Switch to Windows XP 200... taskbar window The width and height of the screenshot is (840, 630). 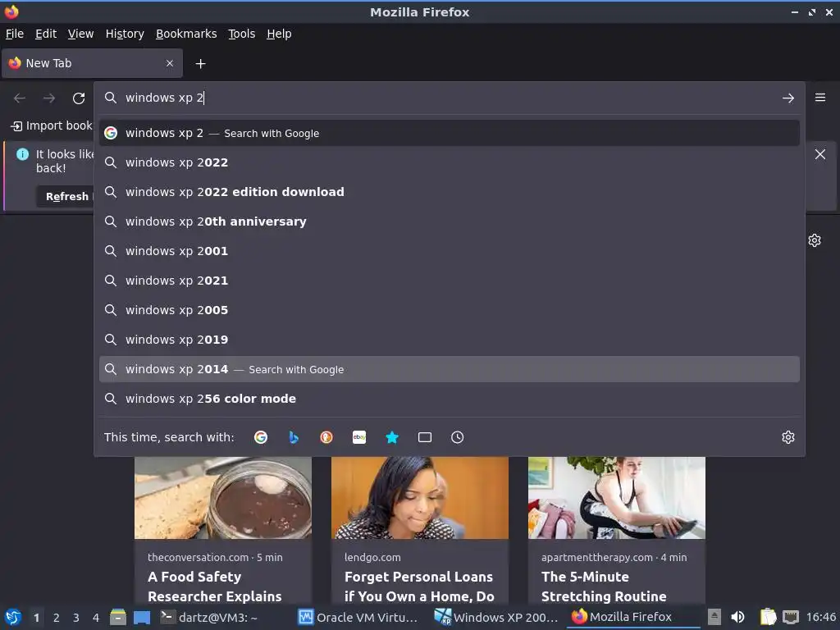pos(496,617)
